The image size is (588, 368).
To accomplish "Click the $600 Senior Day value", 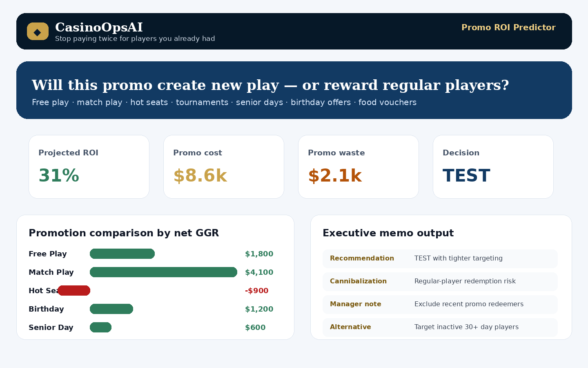I will tap(255, 328).
